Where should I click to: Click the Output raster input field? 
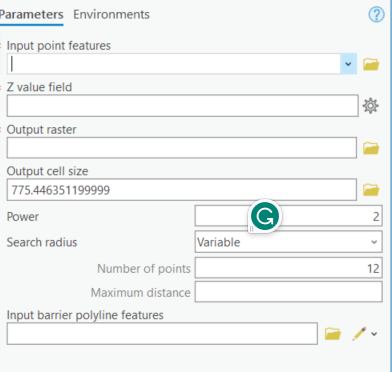click(182, 148)
